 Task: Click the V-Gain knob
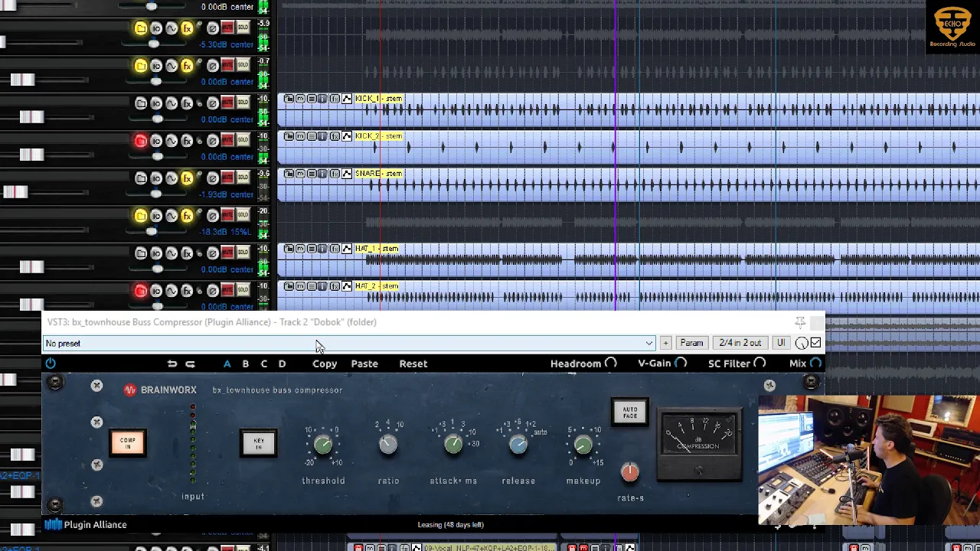click(681, 364)
